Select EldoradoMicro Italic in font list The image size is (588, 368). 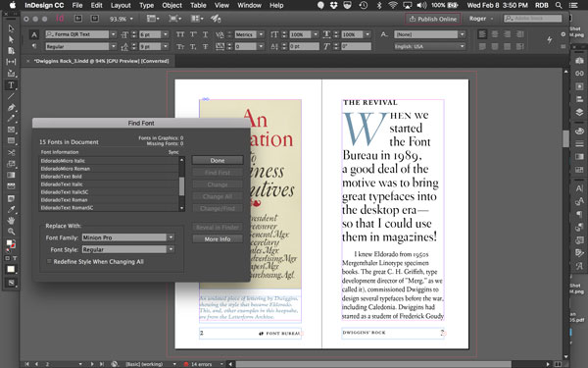(109, 161)
